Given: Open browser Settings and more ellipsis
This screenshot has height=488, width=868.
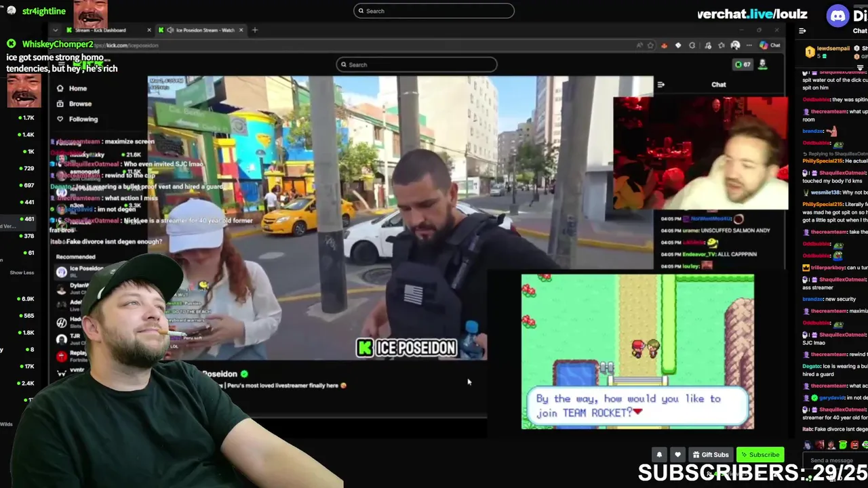Looking at the screenshot, I should click(x=749, y=45).
